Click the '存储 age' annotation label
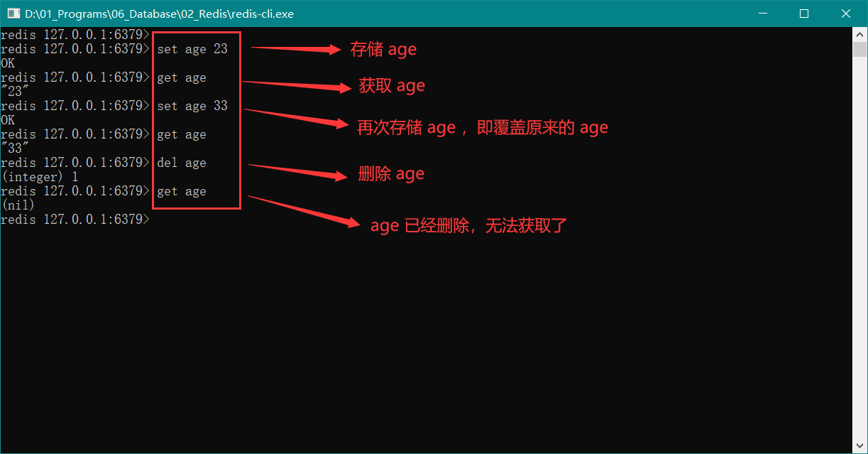This screenshot has width=868, height=454. click(383, 49)
